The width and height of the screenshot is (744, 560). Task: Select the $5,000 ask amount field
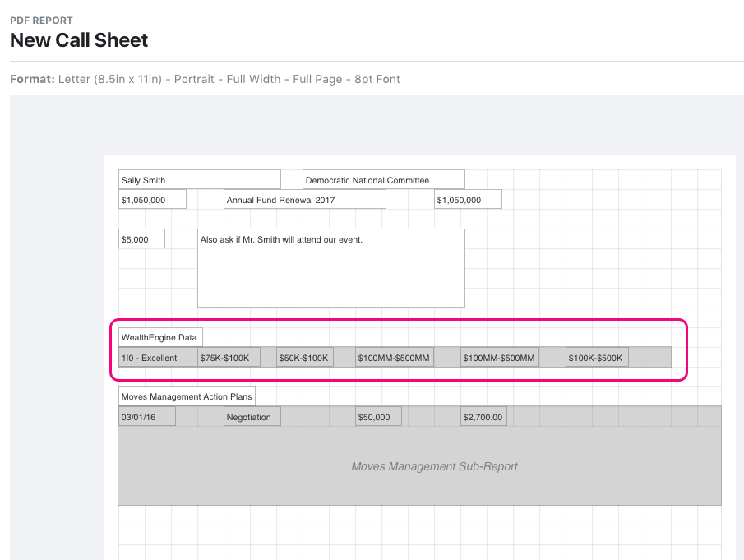point(141,238)
